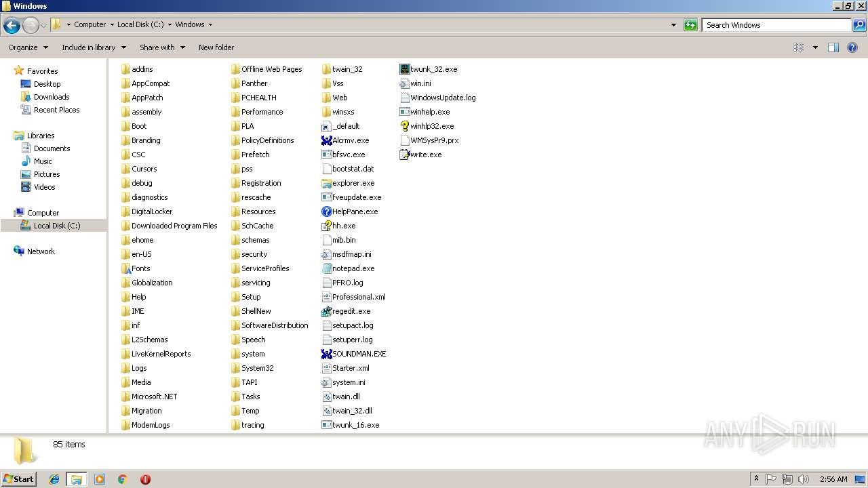Image resolution: width=868 pixels, height=488 pixels.
Task: Click the search magnifier icon
Action: (859, 25)
